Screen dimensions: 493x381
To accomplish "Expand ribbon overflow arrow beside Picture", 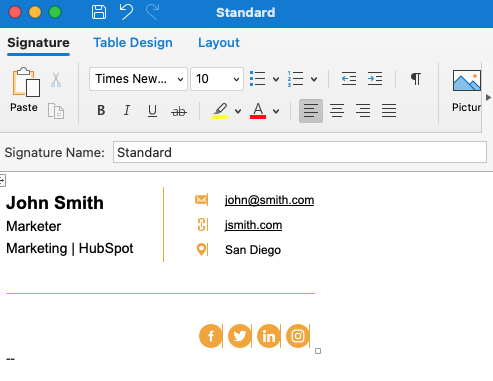I will coord(488,98).
